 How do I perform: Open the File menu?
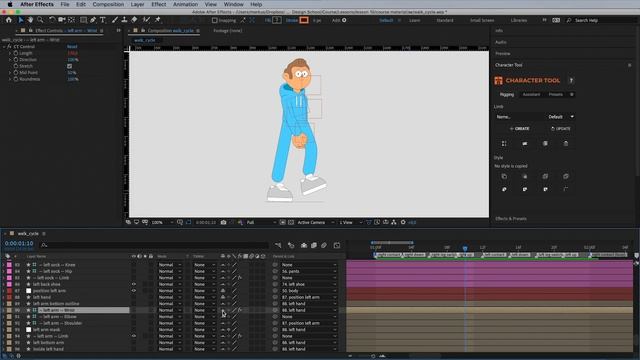(x=65, y=4)
